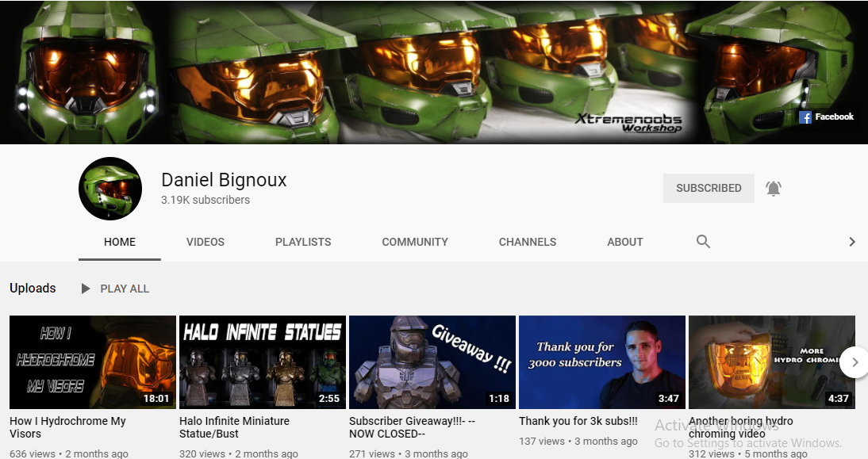Click the 4:37 duration badge
The width and height of the screenshot is (868, 459).
coord(838,398)
